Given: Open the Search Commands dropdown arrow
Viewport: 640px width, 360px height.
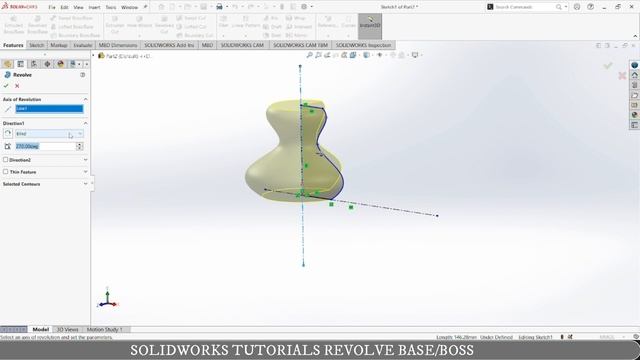Looking at the screenshot, I should point(566,7).
